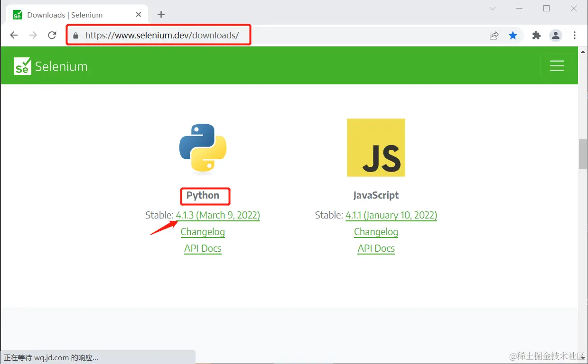Open the Python API Docs link
This screenshot has width=588, height=364.
point(203,248)
